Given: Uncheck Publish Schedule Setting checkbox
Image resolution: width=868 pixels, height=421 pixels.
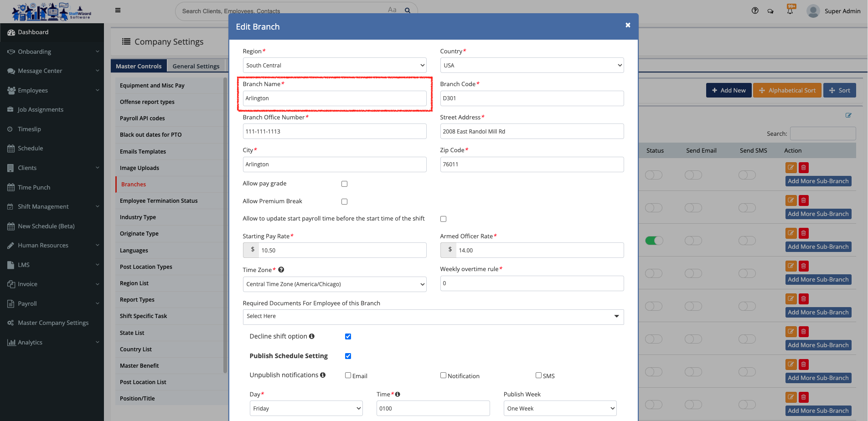Looking at the screenshot, I should coord(348,356).
